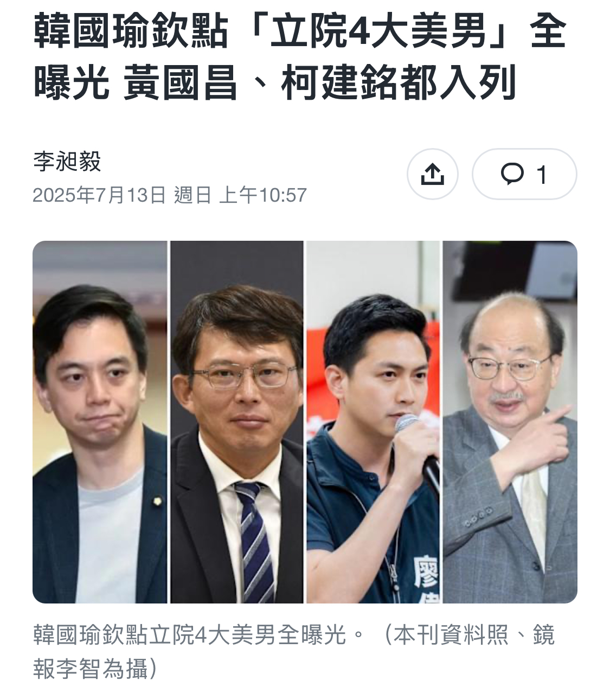This screenshot has height=700, width=610.
Task: Open photo of man in light blue shirt
Action: click(x=100, y=422)
